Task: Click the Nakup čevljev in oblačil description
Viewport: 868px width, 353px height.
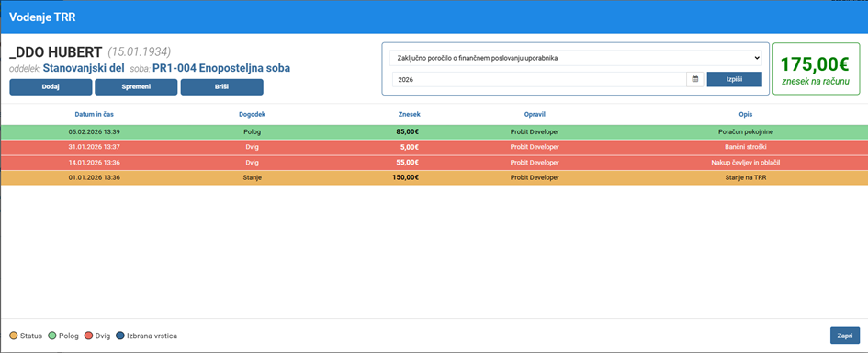Action: point(745,163)
